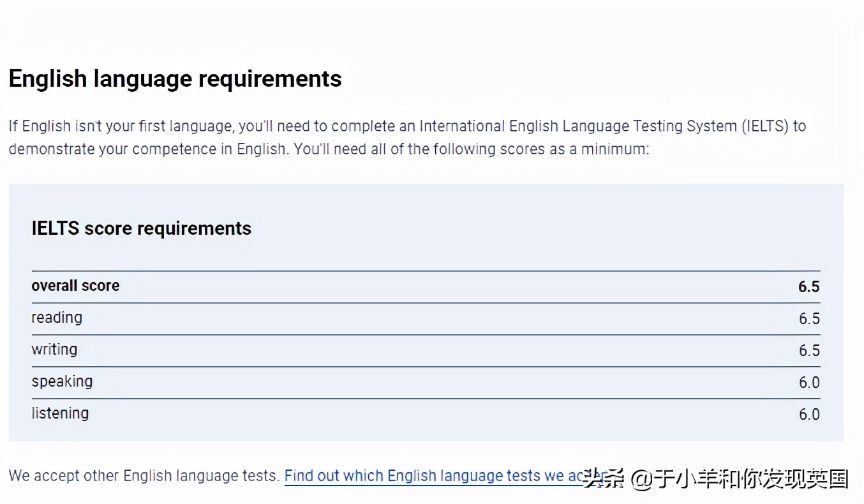Click the "IELTS score requirements" table heading
Image resolution: width=864 pixels, height=504 pixels.
(141, 228)
